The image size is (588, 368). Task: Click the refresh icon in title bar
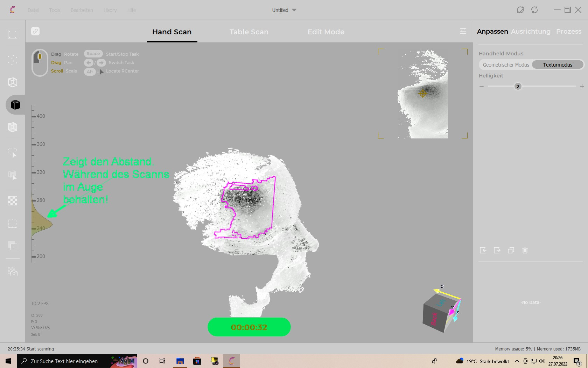(534, 10)
